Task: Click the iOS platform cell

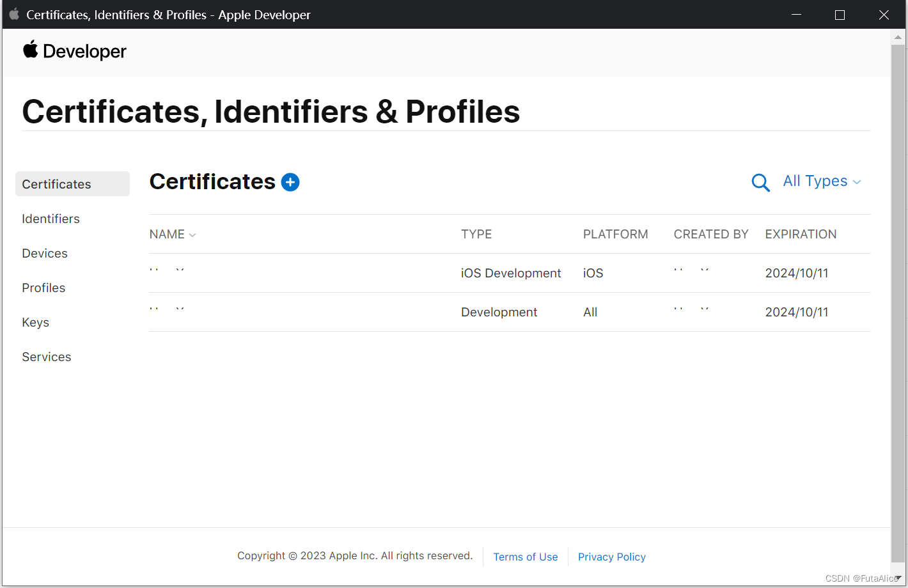Action: point(593,273)
